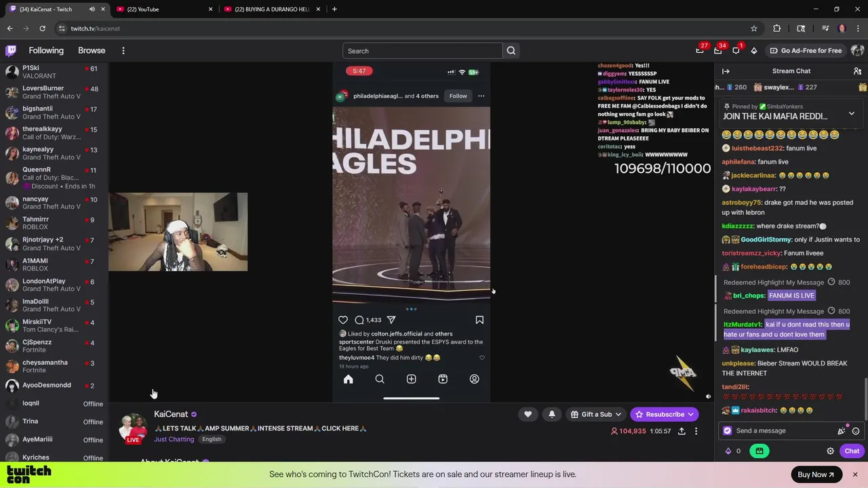The width and height of the screenshot is (868, 488).
Task: Open CjSpenzz Fortnite channel in sidebar
Action: (54, 346)
